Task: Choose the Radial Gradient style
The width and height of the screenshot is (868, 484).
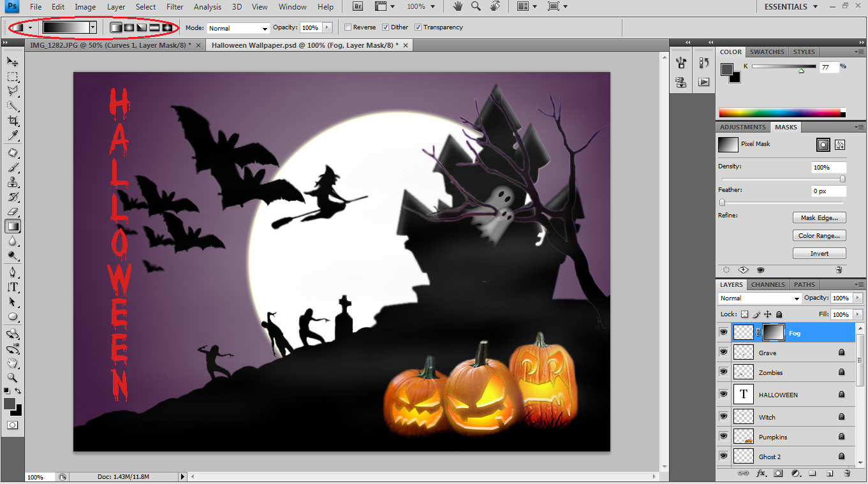Action: coord(129,27)
